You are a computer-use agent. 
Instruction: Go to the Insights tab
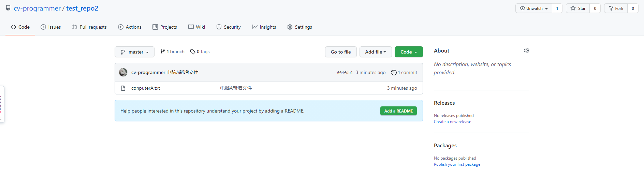click(x=264, y=27)
